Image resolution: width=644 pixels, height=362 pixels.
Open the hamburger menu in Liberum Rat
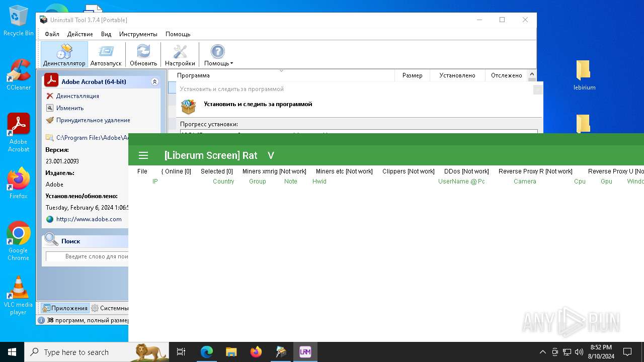143,155
